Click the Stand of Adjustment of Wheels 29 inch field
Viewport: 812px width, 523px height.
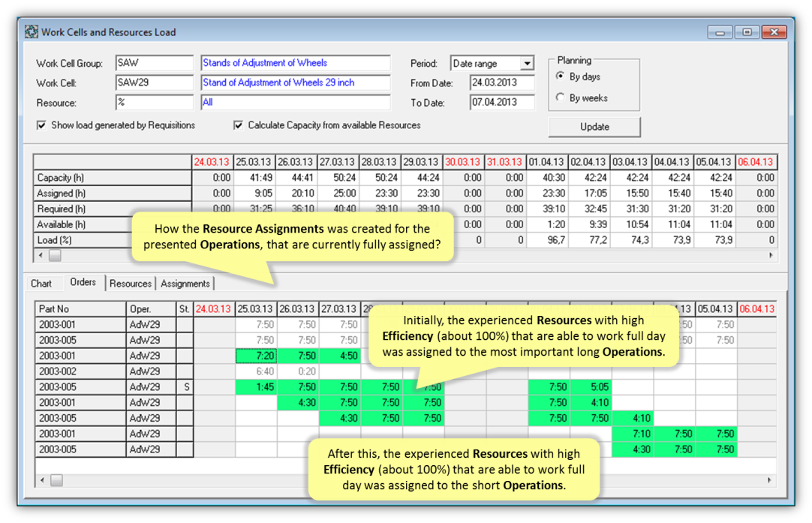coord(296,83)
